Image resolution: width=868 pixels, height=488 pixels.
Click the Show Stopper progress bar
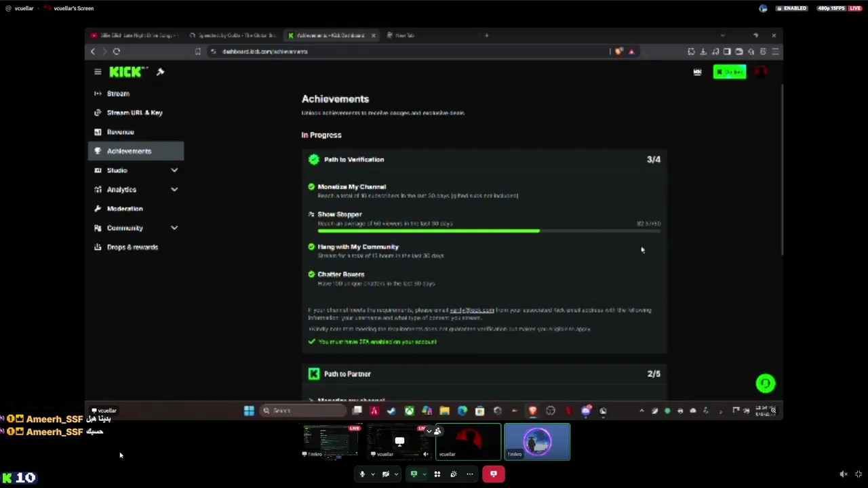489,231
